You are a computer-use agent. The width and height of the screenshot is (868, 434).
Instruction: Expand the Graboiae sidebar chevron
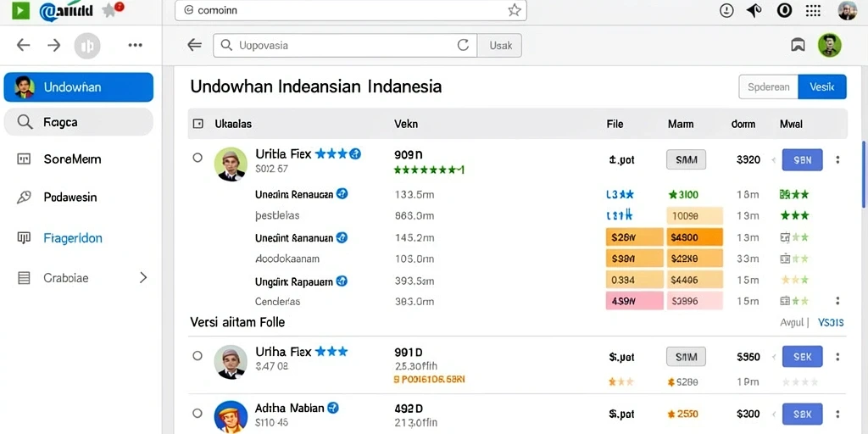(x=143, y=278)
